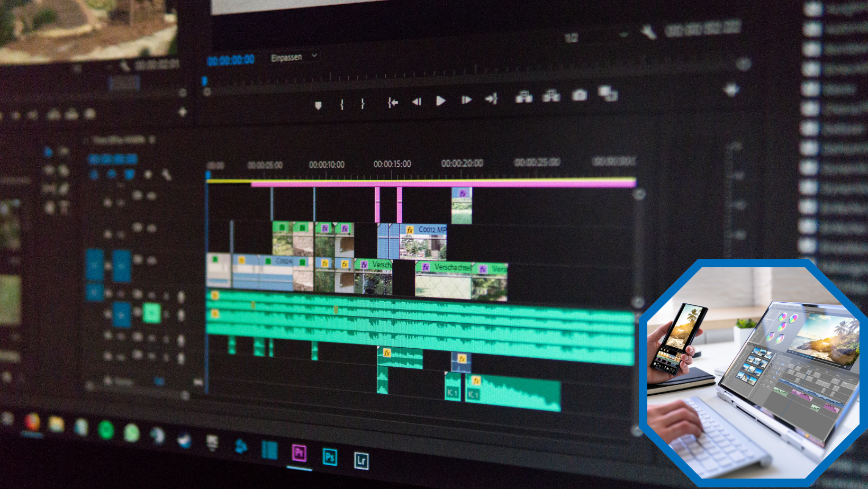Jump to the Out point
The image size is (868, 489).
coord(491,99)
